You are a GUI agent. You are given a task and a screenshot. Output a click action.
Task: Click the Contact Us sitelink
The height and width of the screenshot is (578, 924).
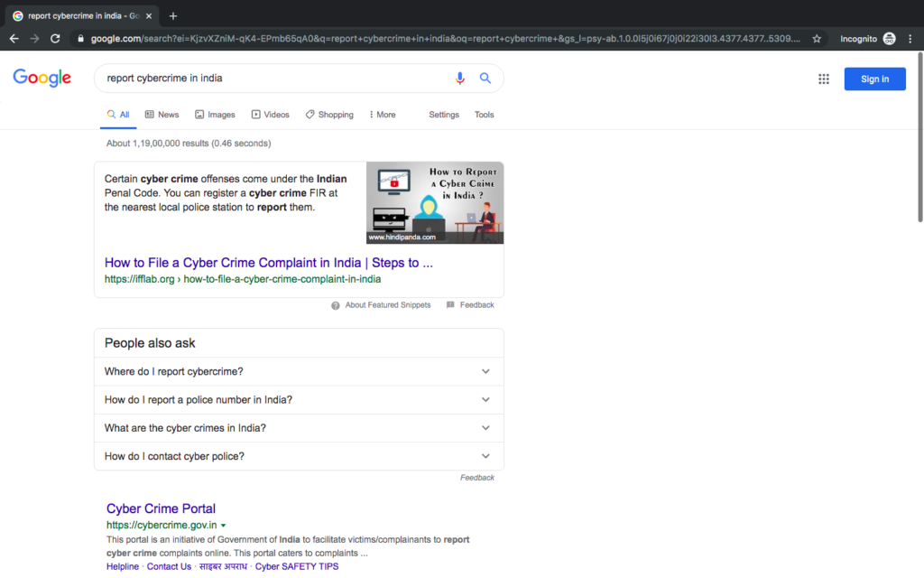click(169, 566)
